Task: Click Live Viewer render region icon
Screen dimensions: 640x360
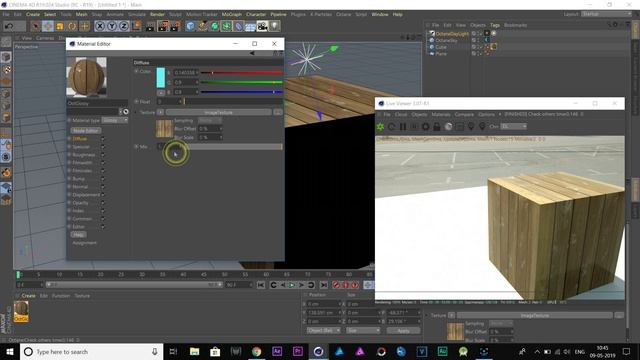Action: pyautogui.click(x=460, y=127)
